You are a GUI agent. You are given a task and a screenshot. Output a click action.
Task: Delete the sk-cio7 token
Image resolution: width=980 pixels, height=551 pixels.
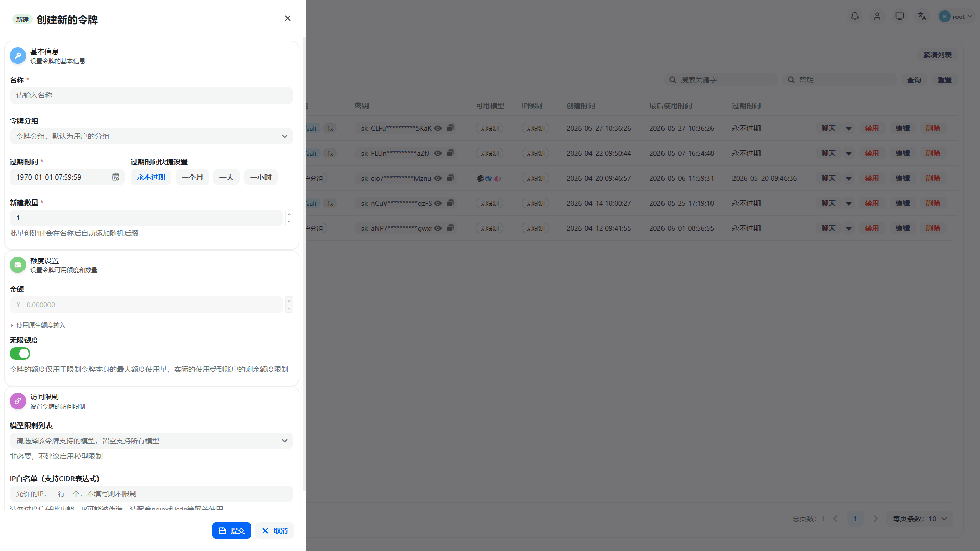point(933,178)
